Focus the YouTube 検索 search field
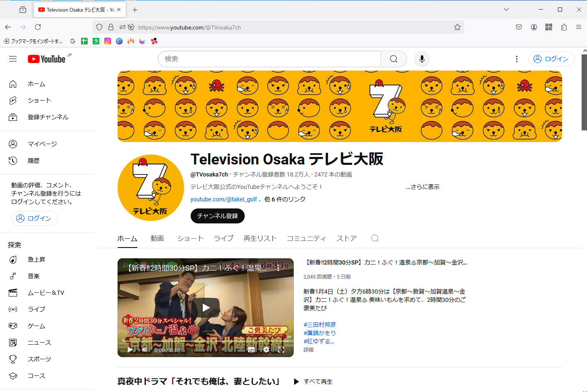587x392 pixels. [269, 59]
